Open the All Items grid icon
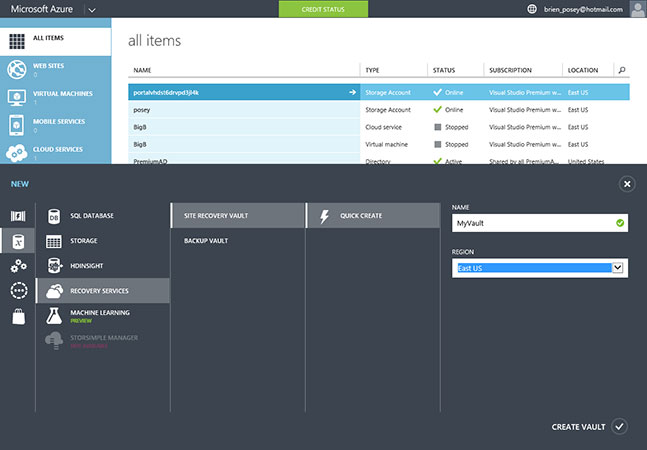 pyautogui.click(x=17, y=41)
